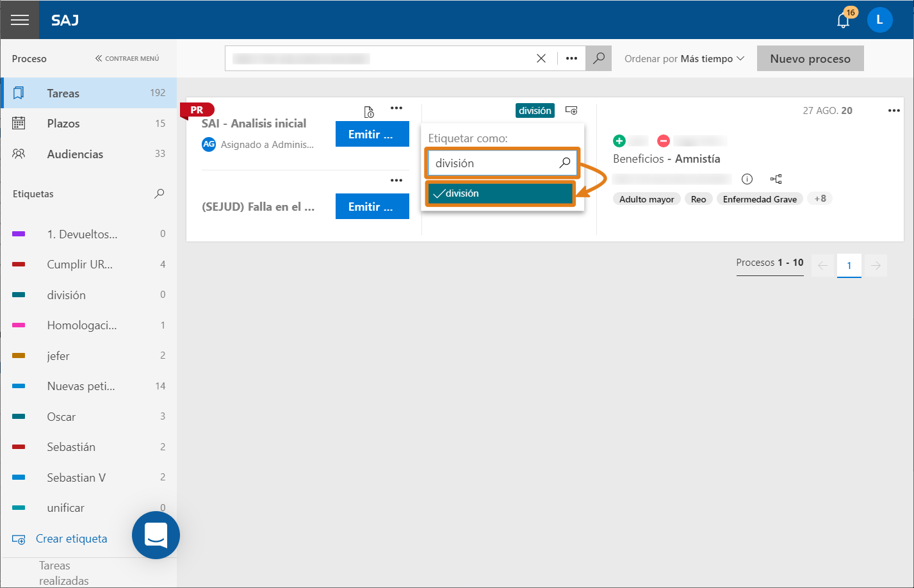
Task: Go to previous page arrow
Action: point(823,265)
